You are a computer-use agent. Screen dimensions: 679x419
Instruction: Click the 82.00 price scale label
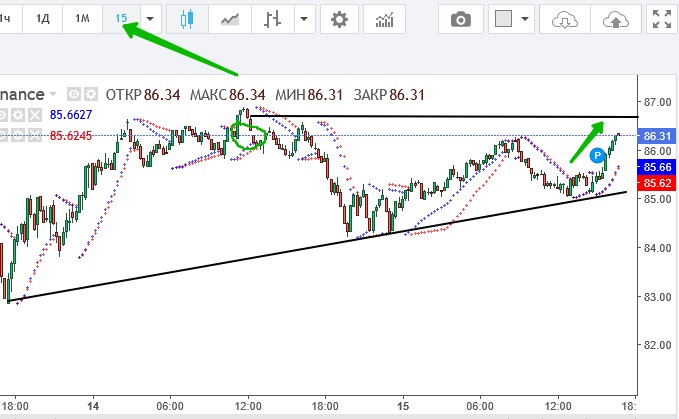pos(657,345)
